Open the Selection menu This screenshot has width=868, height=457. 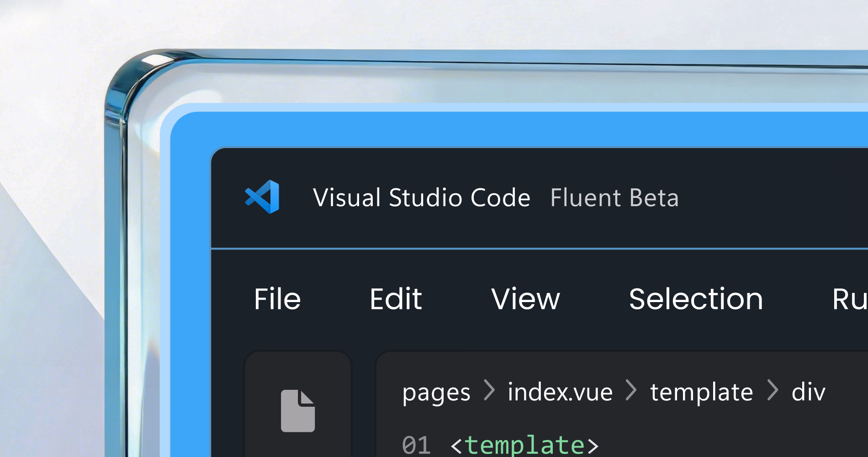point(696,299)
